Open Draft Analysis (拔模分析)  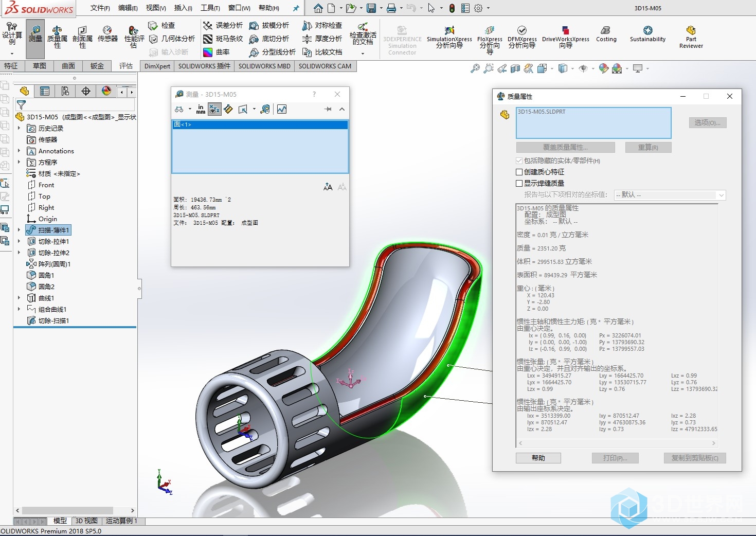pyautogui.click(x=269, y=25)
